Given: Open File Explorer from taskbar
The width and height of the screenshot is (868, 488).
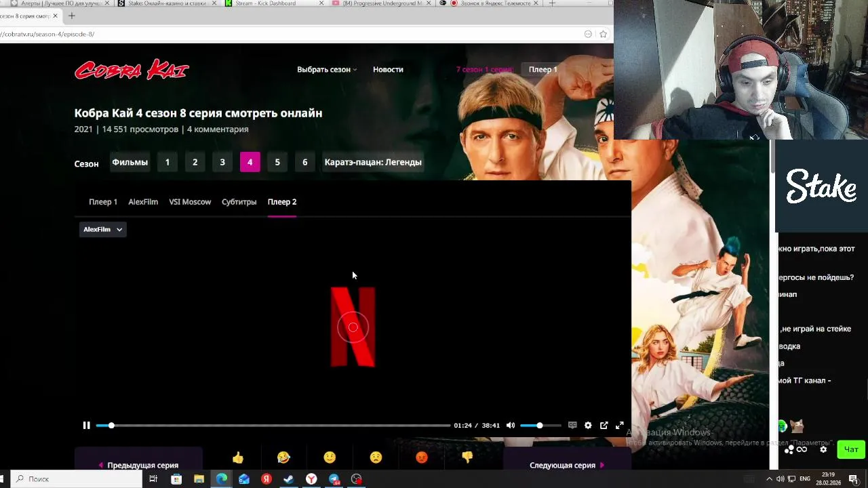Looking at the screenshot, I should coord(199,479).
